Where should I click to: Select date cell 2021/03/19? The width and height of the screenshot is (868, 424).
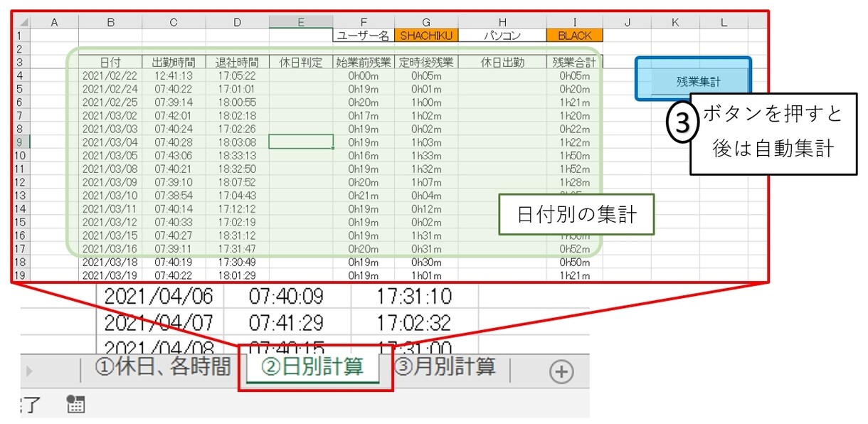[x=110, y=275]
